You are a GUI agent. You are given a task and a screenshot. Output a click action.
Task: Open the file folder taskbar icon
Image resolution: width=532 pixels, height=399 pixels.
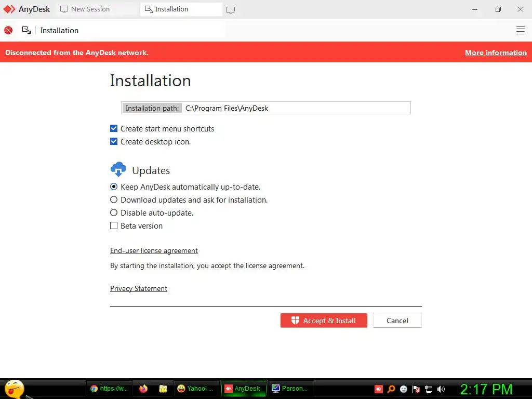click(x=163, y=389)
